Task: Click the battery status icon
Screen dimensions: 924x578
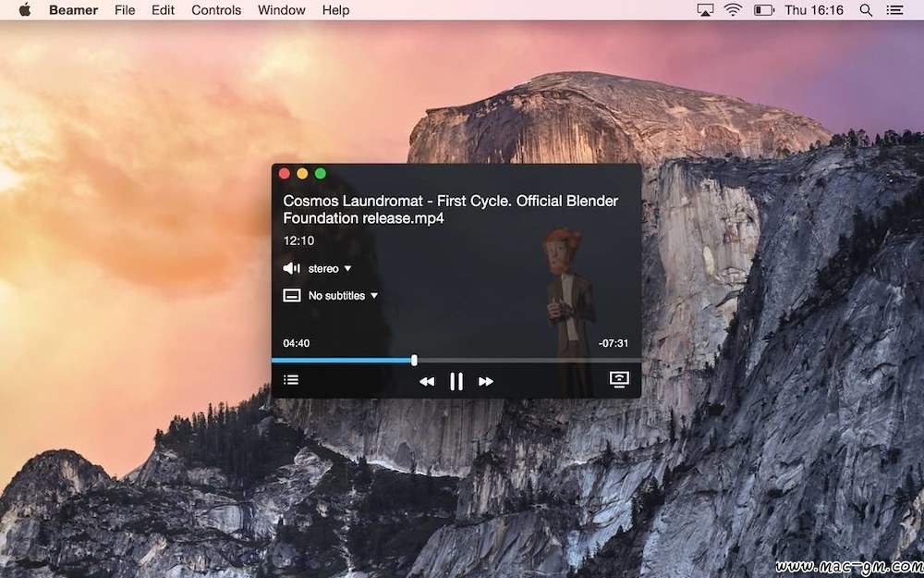Action: (764, 10)
